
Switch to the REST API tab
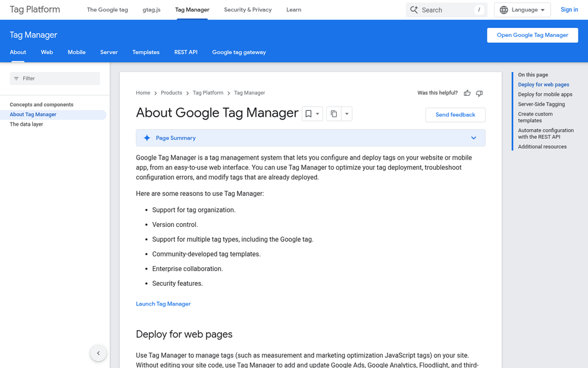click(x=186, y=52)
